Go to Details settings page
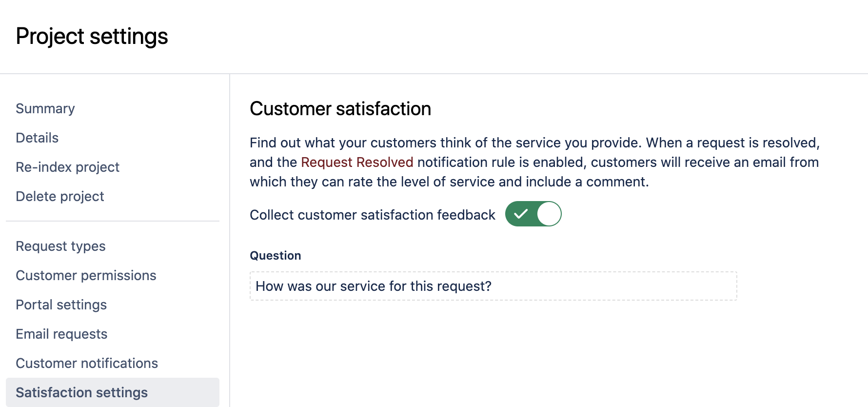The height and width of the screenshot is (407, 868). [x=37, y=138]
